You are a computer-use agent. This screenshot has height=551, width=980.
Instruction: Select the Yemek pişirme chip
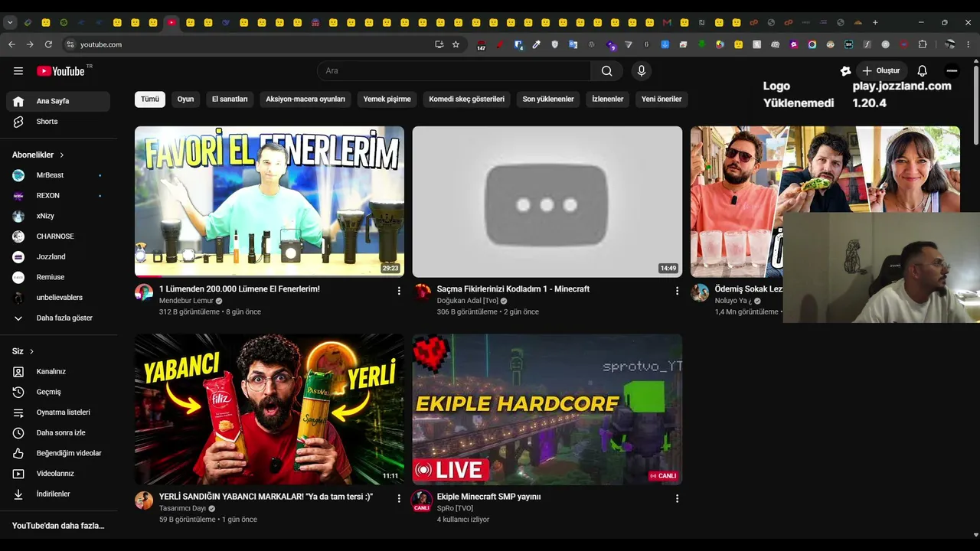click(x=387, y=99)
